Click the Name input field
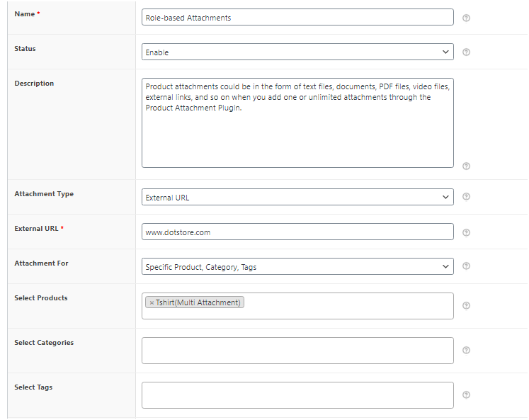 click(x=297, y=18)
